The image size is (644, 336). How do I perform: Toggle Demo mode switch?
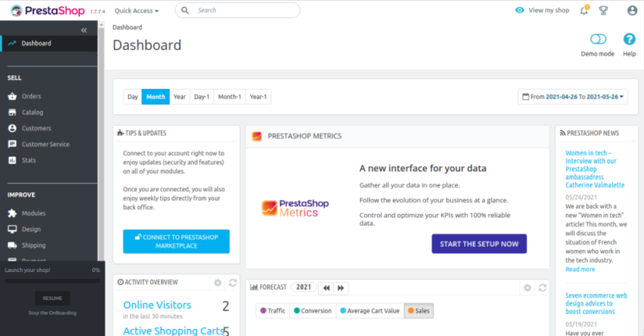click(597, 40)
